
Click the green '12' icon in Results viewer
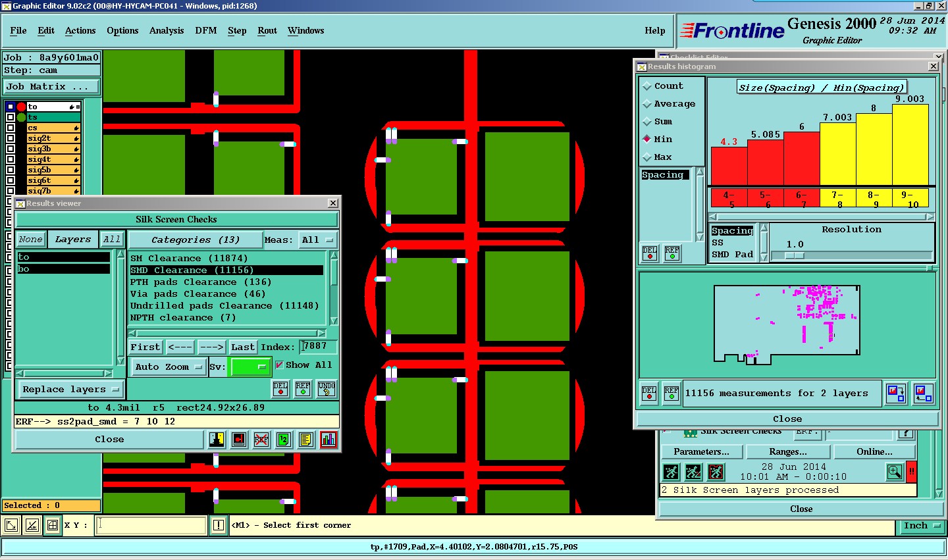(x=284, y=440)
